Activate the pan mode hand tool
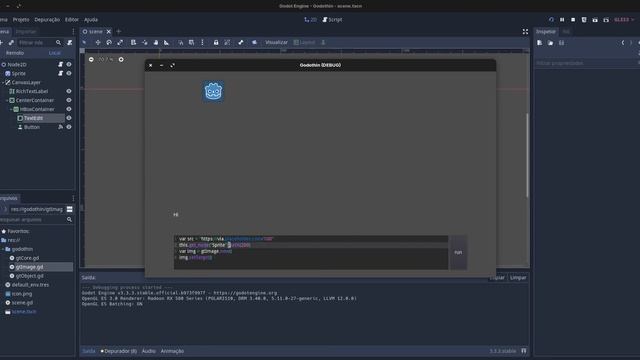This screenshot has width=640, height=360. [156, 42]
